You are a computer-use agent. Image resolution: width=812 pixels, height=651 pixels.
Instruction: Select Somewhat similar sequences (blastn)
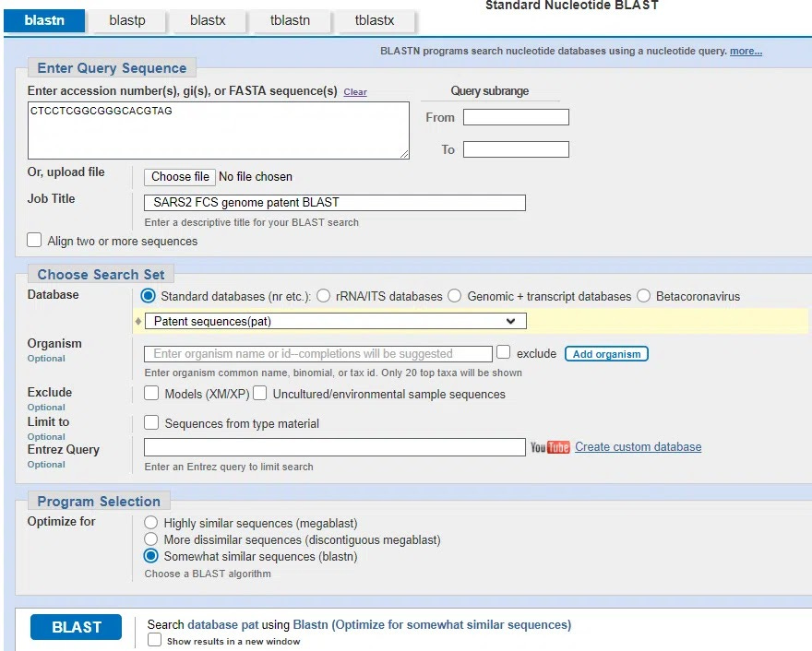click(x=150, y=556)
